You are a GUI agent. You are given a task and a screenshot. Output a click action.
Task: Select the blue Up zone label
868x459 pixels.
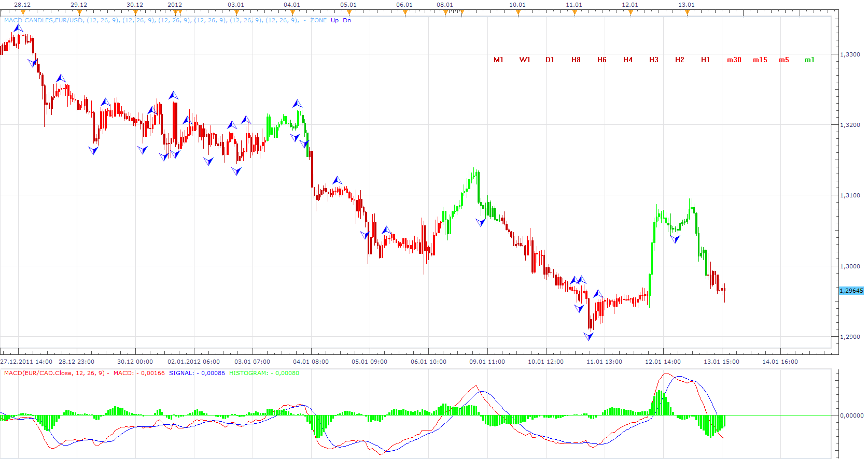334,21
